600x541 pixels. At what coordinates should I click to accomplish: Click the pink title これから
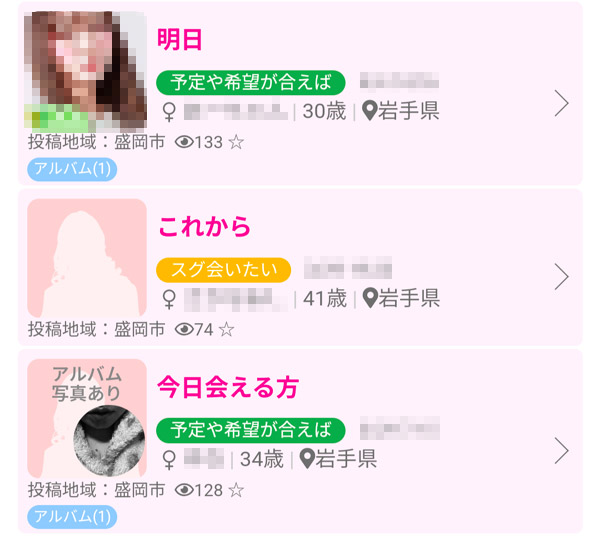click(204, 227)
